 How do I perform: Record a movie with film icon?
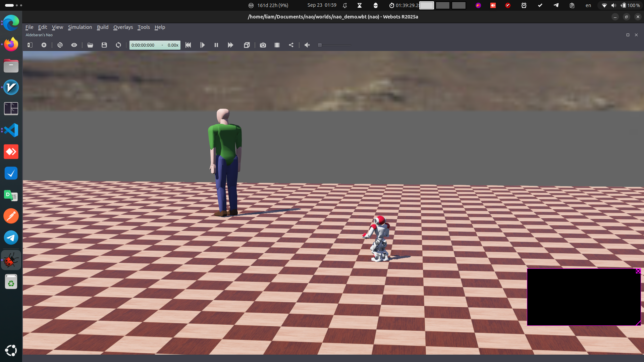coord(277,45)
